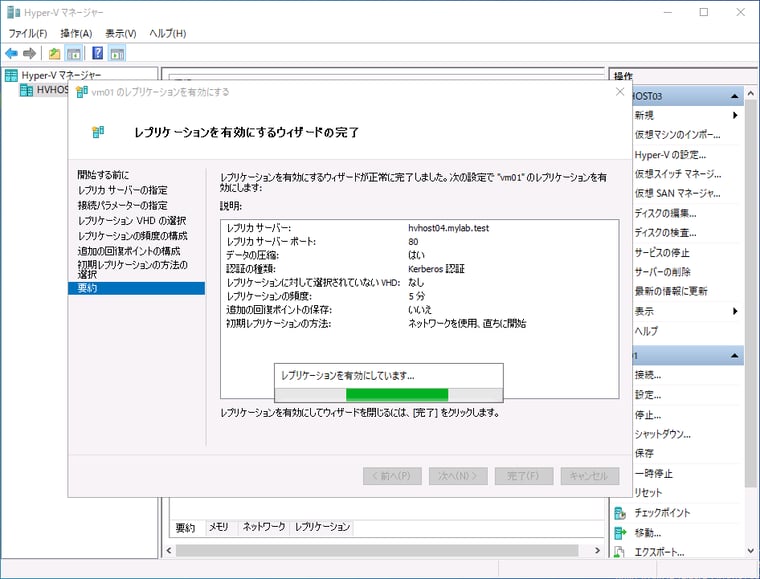Switch to the Summary tab below VM list

[x=185, y=528]
